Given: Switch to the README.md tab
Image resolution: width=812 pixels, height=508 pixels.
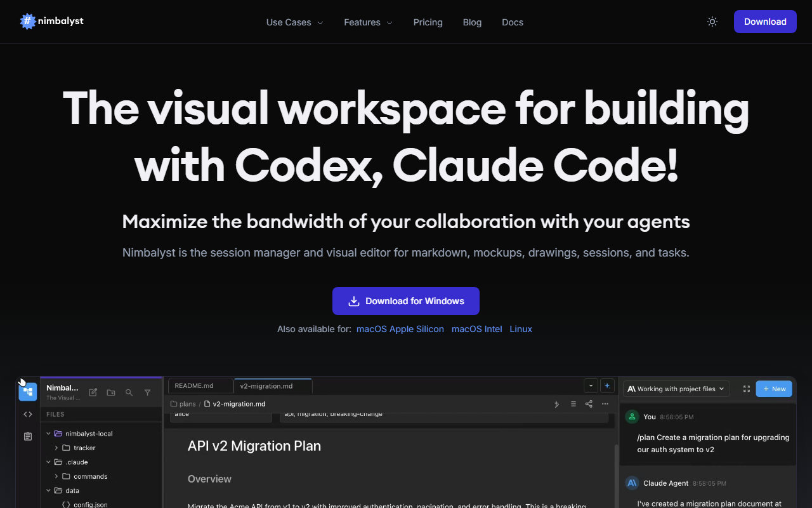Looking at the screenshot, I should [x=200, y=385].
